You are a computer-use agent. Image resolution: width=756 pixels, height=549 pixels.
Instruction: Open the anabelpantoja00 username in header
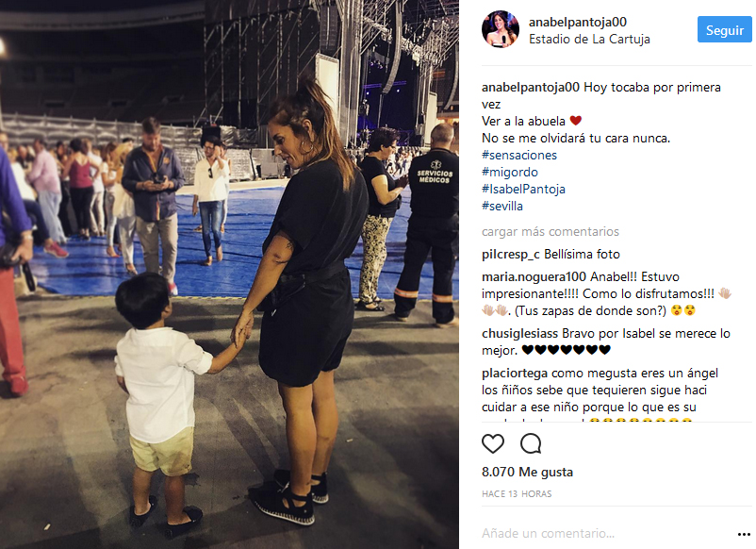click(x=578, y=22)
